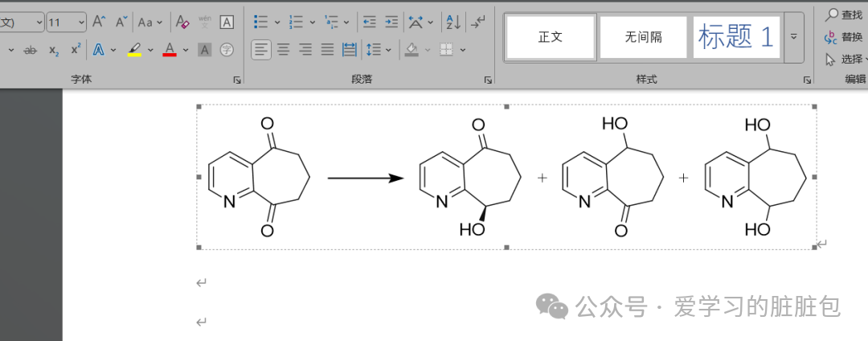Click the 查找 find button
This screenshot has width=868, height=341.
(x=844, y=14)
